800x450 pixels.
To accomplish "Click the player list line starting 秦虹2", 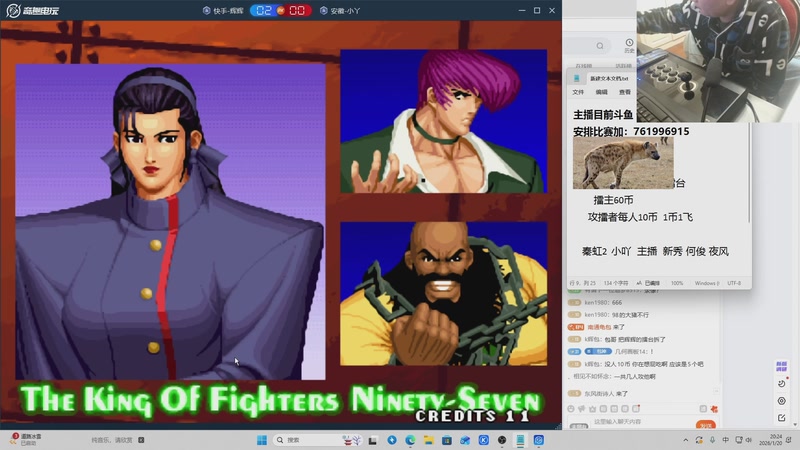I will tap(655, 251).
